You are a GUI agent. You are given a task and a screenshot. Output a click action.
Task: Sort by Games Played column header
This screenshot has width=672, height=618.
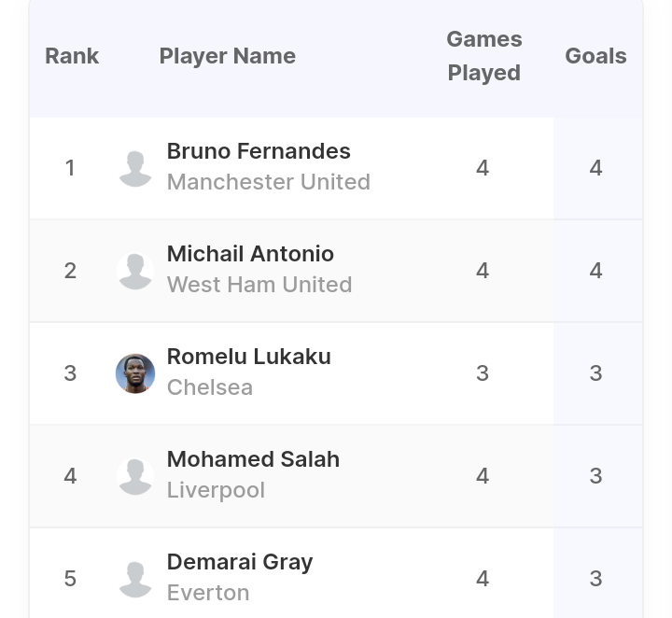tap(484, 56)
